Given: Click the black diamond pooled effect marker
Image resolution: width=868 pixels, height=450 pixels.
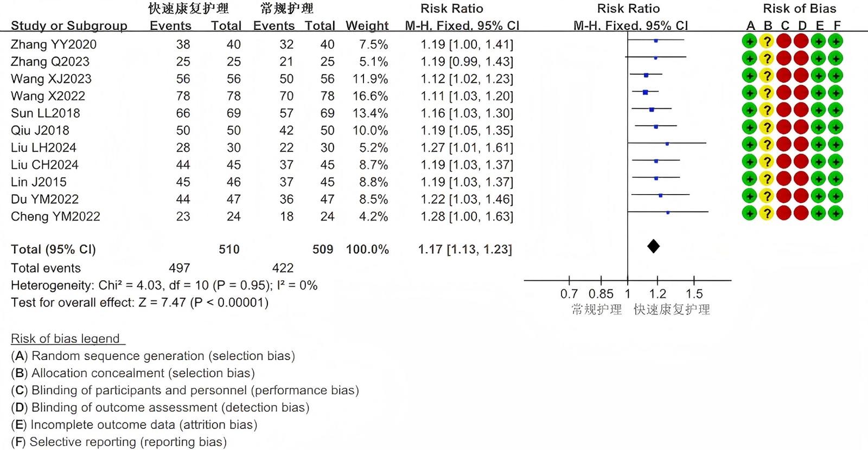Looking at the screenshot, I should point(653,247).
